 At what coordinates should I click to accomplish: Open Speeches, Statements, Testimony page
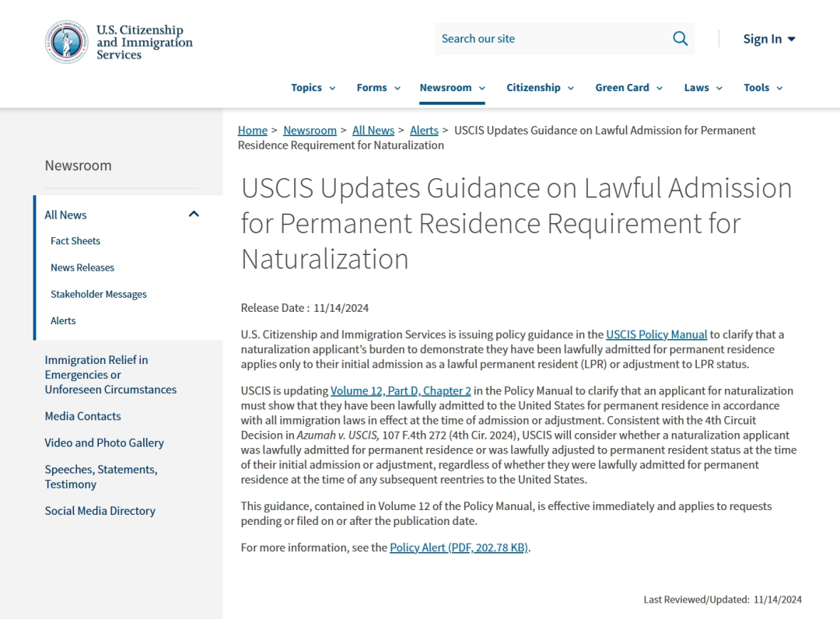[x=100, y=477]
